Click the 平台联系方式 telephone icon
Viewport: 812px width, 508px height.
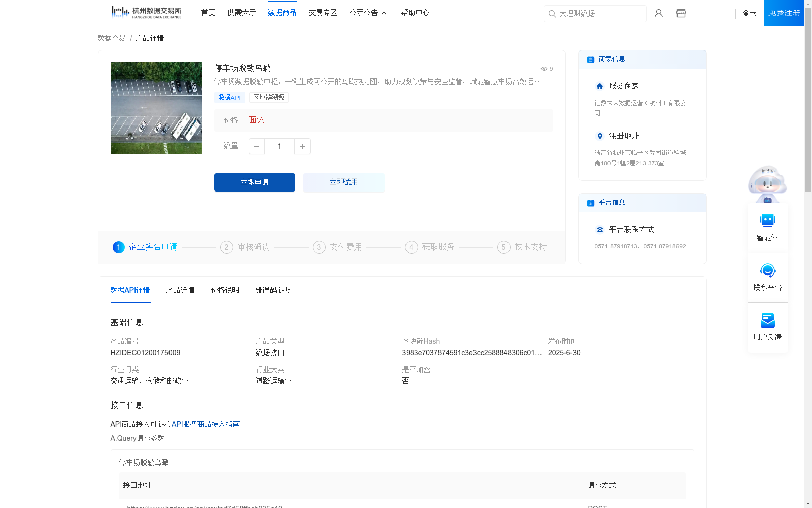600,230
